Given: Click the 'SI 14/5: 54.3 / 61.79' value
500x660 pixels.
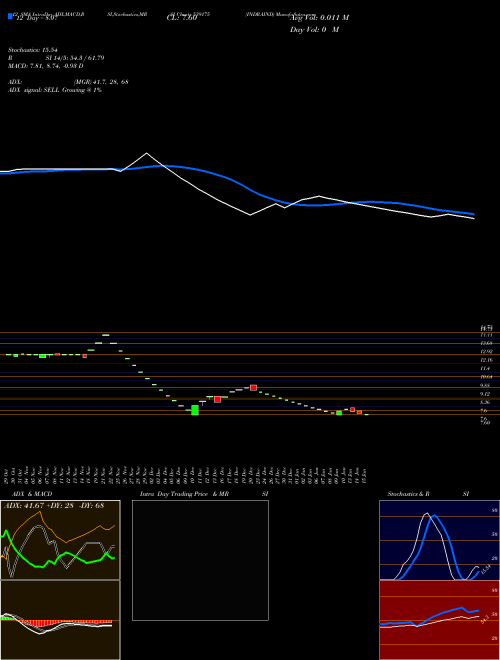Looking at the screenshot, I should (75, 58).
